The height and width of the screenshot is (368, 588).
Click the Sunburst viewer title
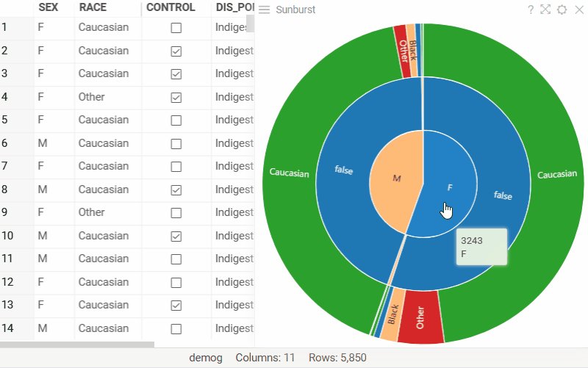[x=295, y=10]
